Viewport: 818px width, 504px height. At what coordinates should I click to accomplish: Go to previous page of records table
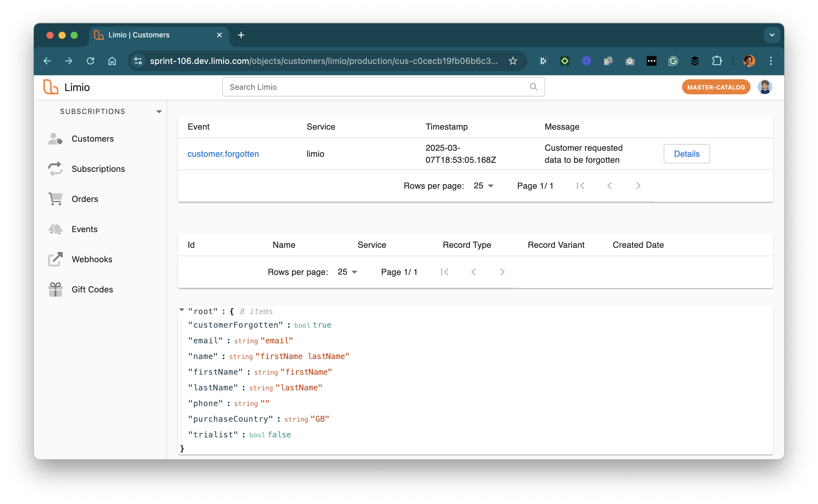click(473, 272)
